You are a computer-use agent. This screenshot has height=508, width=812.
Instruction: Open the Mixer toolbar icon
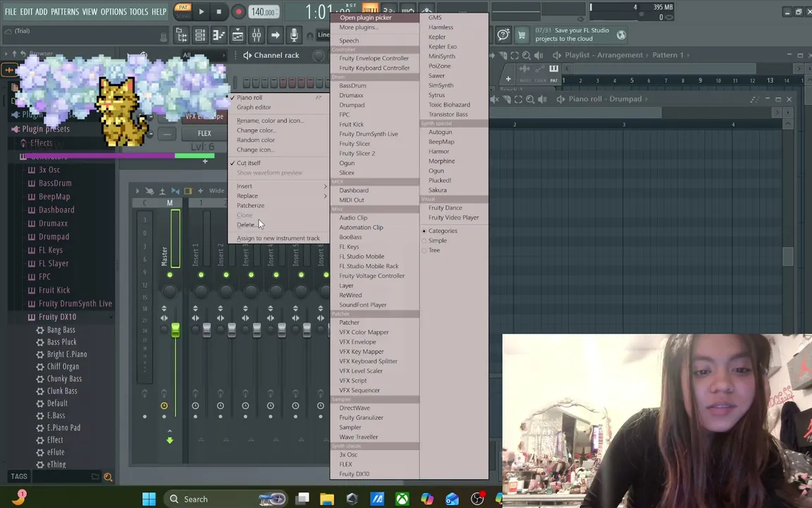tap(257, 35)
